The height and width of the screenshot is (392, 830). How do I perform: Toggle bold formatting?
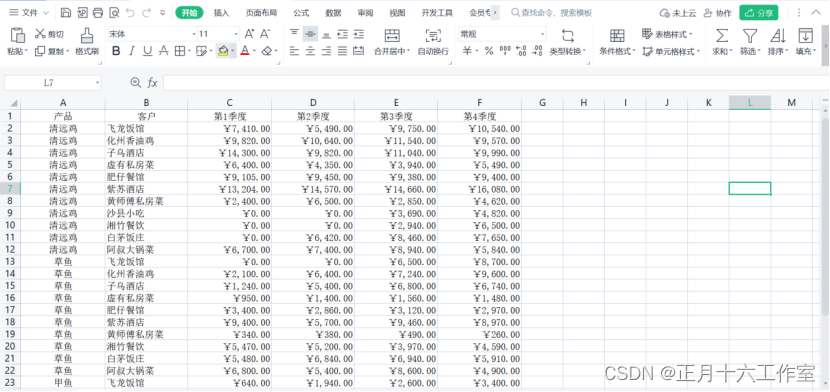point(116,51)
